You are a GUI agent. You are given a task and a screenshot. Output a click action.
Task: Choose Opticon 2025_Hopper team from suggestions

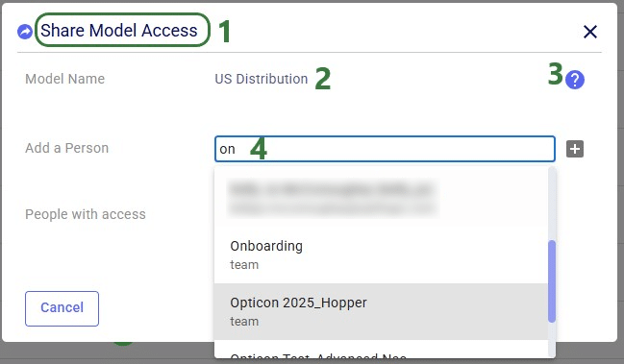(381, 311)
